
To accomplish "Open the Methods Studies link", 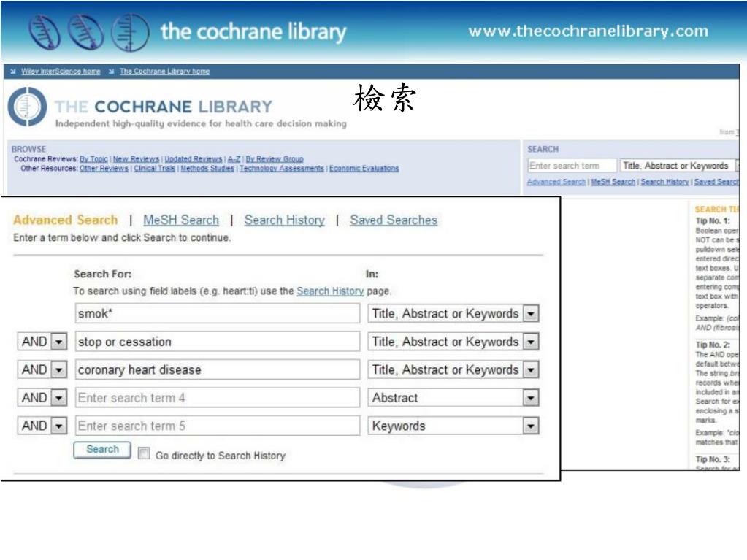I will pyautogui.click(x=207, y=169).
